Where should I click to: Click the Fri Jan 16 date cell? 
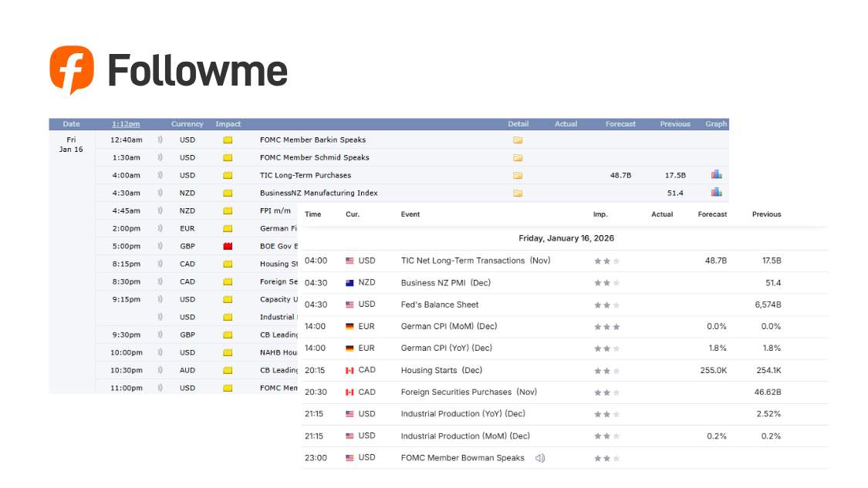pyautogui.click(x=72, y=144)
